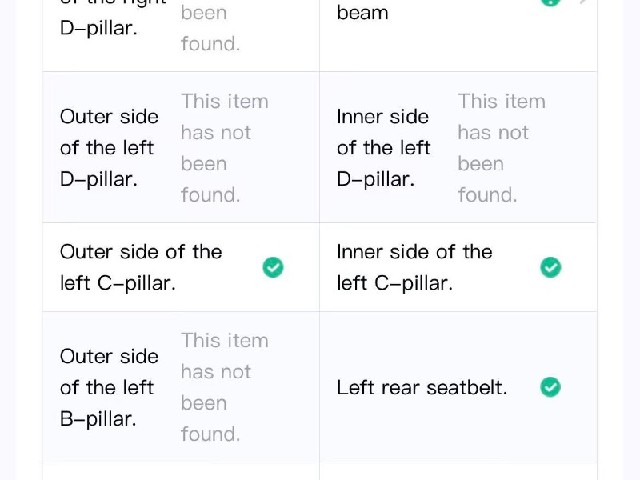Click not-found status for outer left B-pillar

click(x=224, y=387)
